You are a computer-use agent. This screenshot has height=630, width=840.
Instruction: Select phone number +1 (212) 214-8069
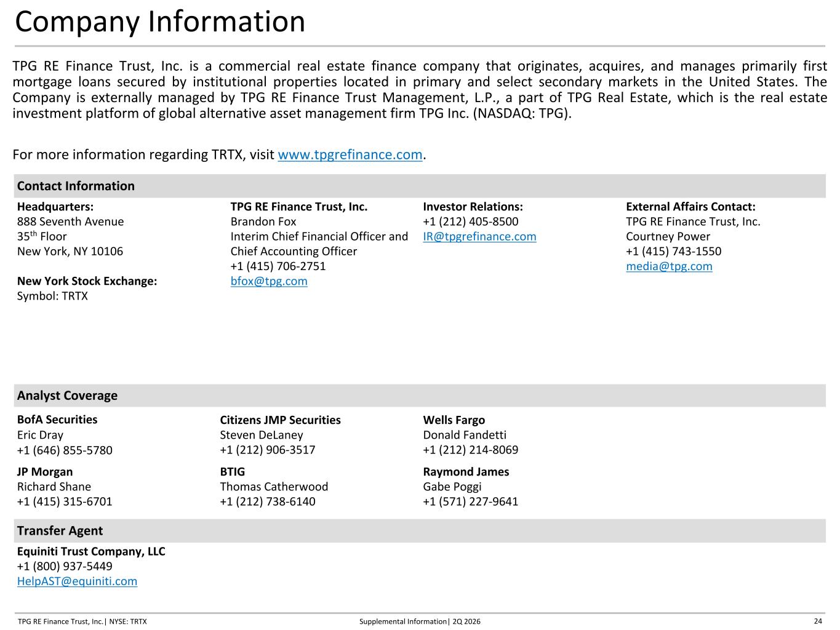471,450
